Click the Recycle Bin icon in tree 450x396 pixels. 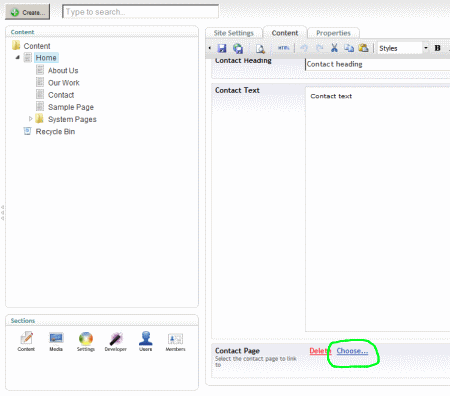(x=27, y=131)
